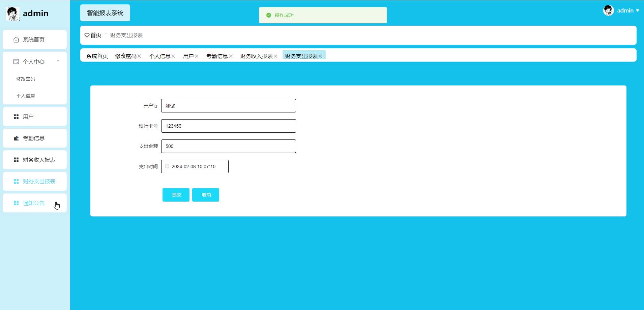Click the 银行卡号 input field
Screen dimensions: 644x310
[229, 126]
